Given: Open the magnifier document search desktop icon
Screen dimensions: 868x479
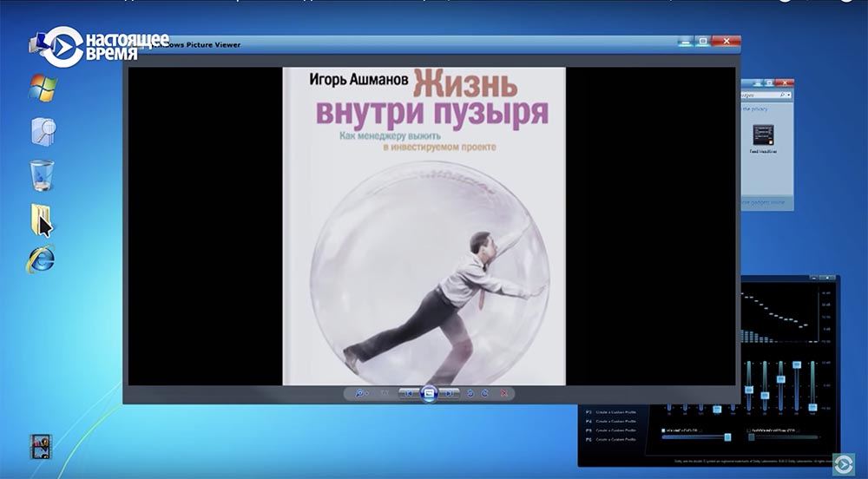Looking at the screenshot, I should point(43,132).
